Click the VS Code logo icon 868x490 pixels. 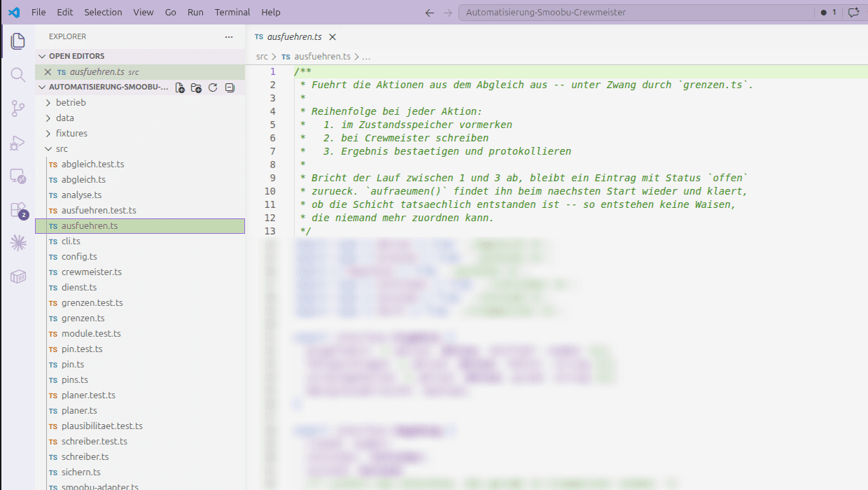click(x=14, y=12)
